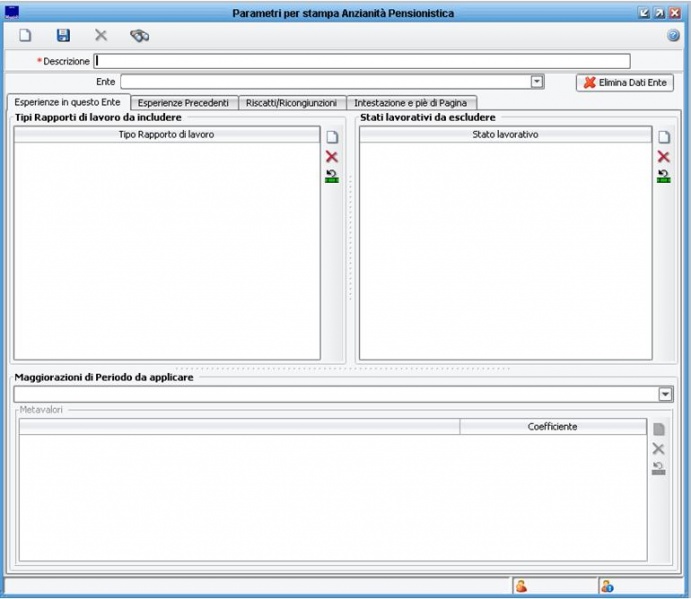
Task: Add new Stato lavorativo row
Action: tap(663, 137)
